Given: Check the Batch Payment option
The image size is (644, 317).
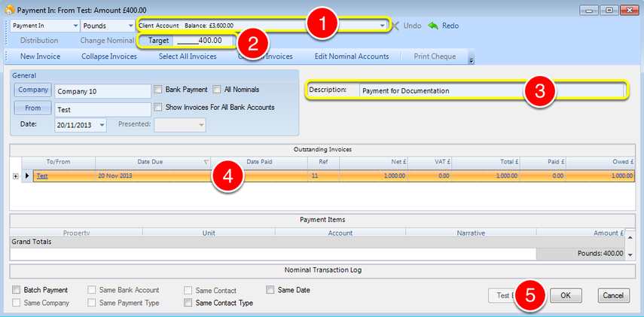Looking at the screenshot, I should pyautogui.click(x=16, y=290).
